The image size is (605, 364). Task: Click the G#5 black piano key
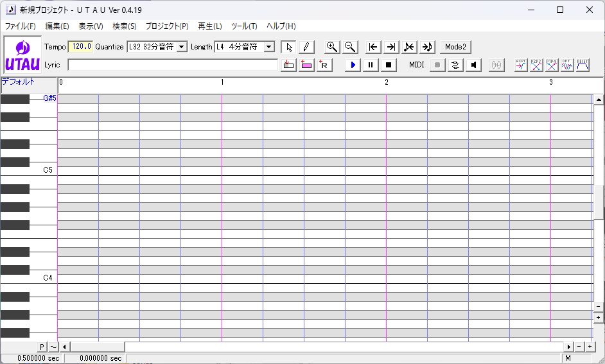point(15,99)
